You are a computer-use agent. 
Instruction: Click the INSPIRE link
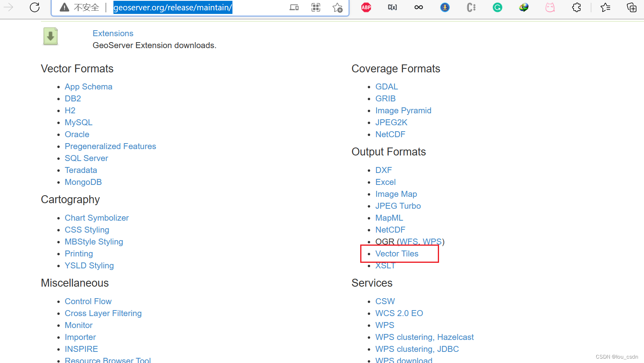click(x=81, y=349)
